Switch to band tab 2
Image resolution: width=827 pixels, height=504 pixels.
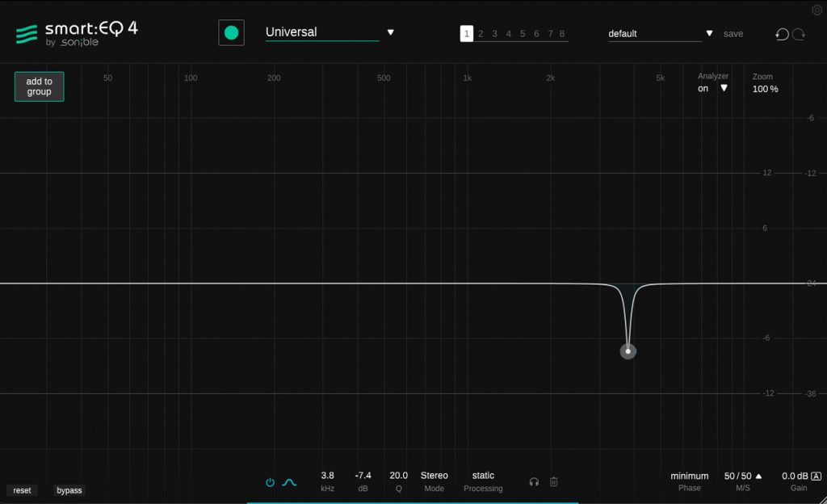481,34
